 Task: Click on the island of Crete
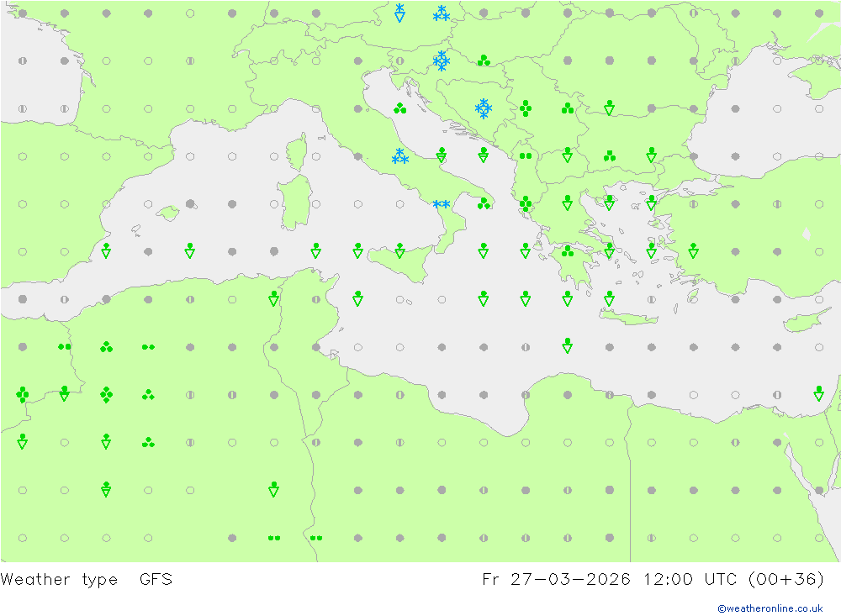[628, 318]
